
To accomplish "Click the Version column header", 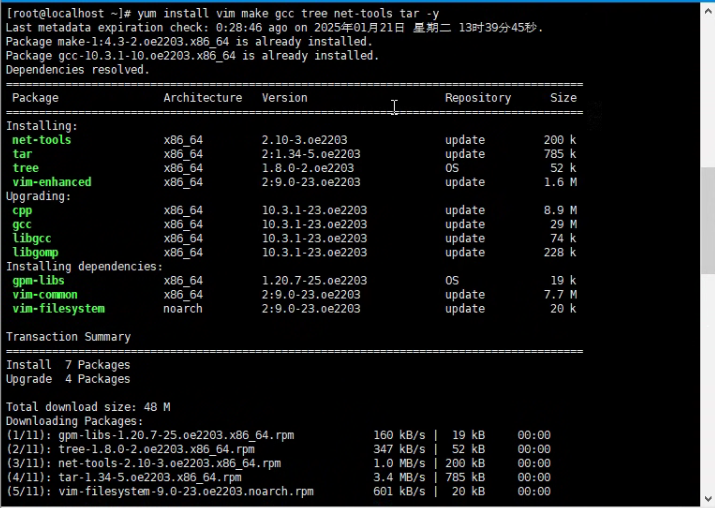I will [285, 98].
